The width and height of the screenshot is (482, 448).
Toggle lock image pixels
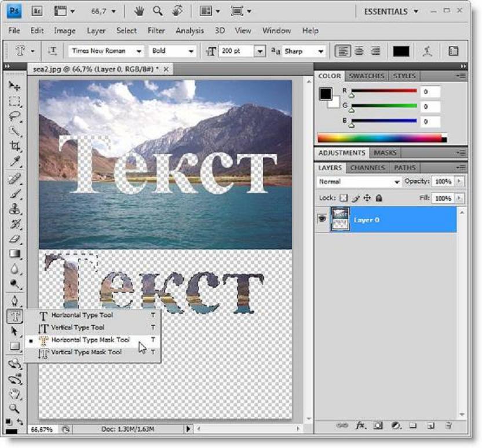(x=356, y=199)
